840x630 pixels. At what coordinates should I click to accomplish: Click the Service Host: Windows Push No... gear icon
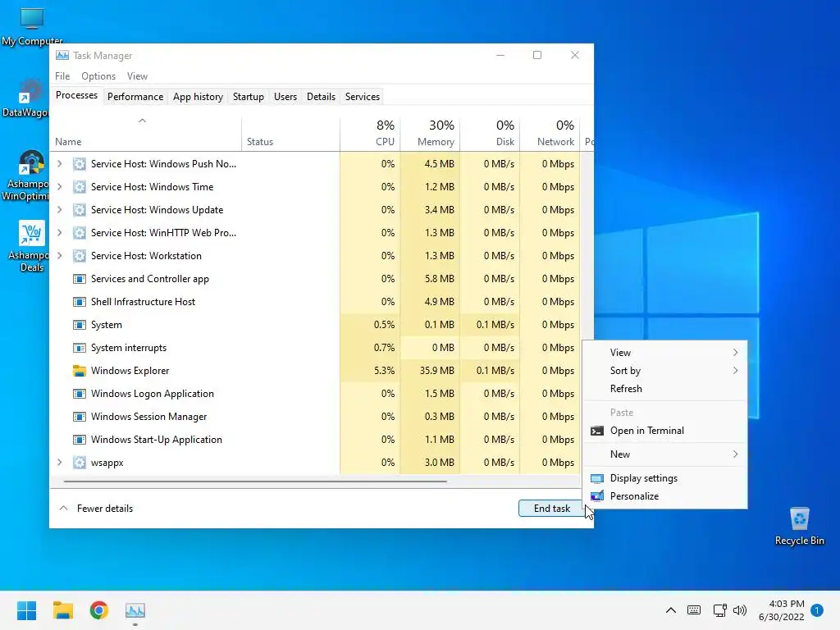pos(80,164)
